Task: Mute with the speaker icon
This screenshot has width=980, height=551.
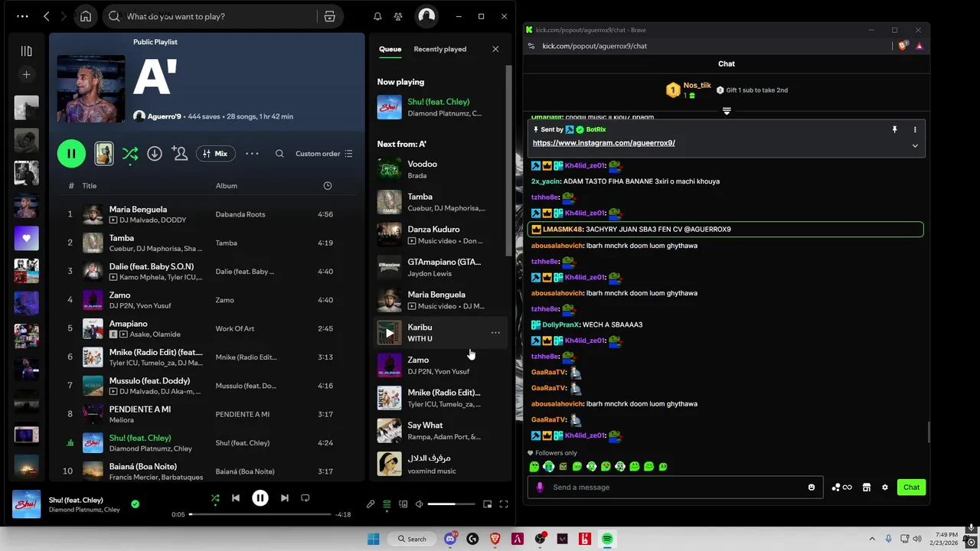Action: 419,504
